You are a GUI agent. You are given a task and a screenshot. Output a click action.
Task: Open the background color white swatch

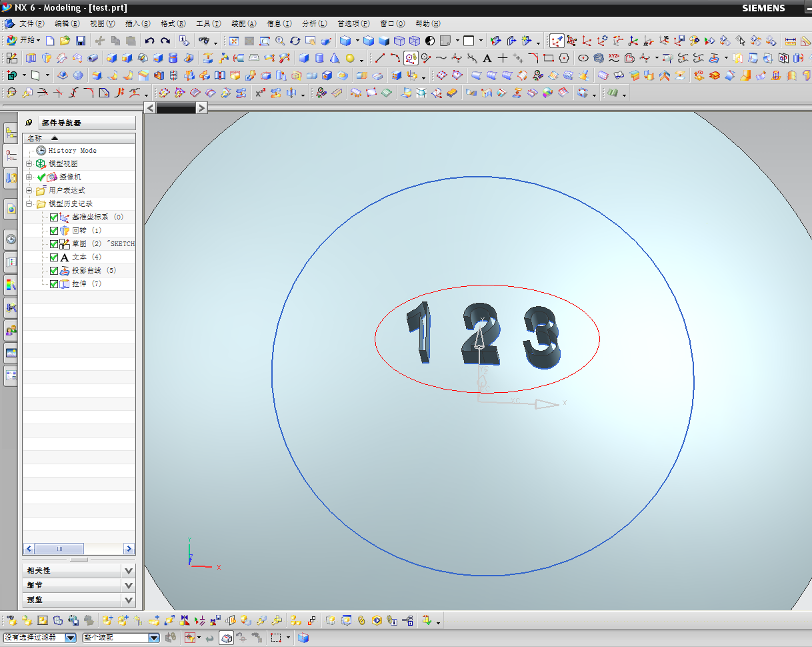[469, 41]
